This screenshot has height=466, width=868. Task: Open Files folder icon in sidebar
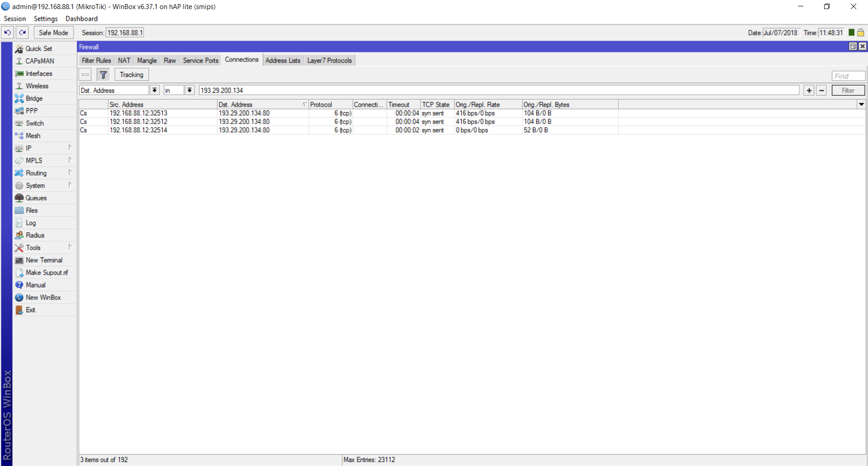point(19,210)
